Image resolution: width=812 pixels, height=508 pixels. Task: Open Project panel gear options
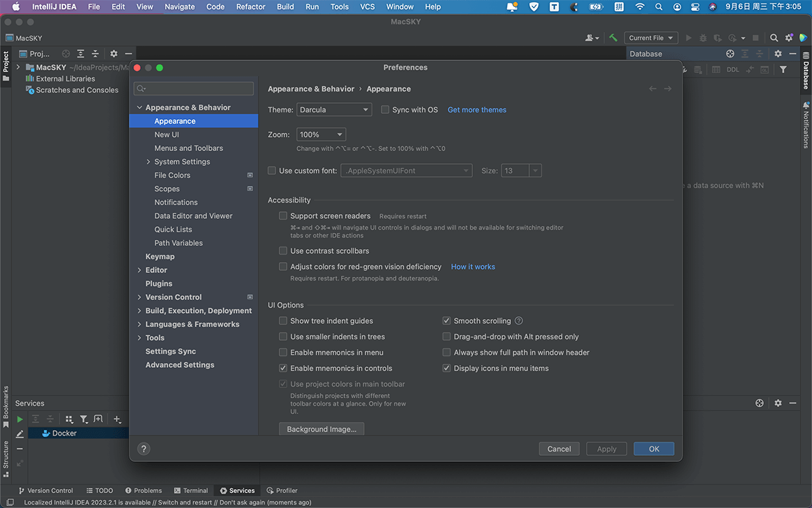click(x=114, y=54)
